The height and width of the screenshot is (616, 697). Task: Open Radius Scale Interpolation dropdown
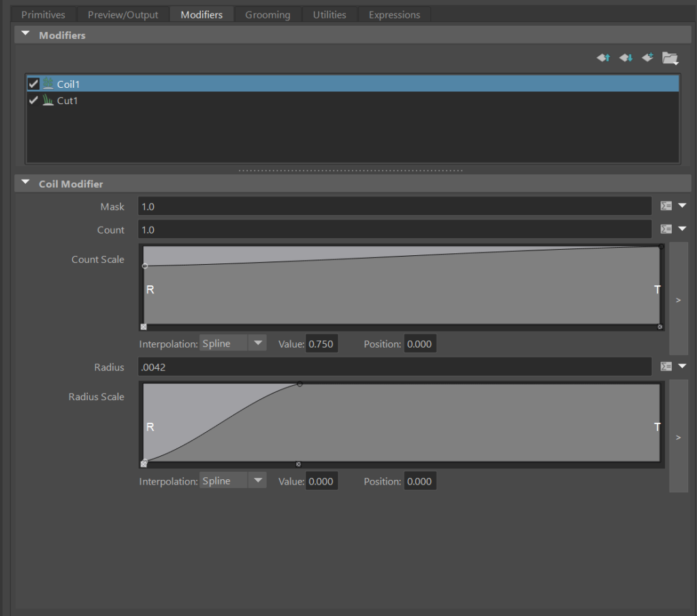click(233, 481)
